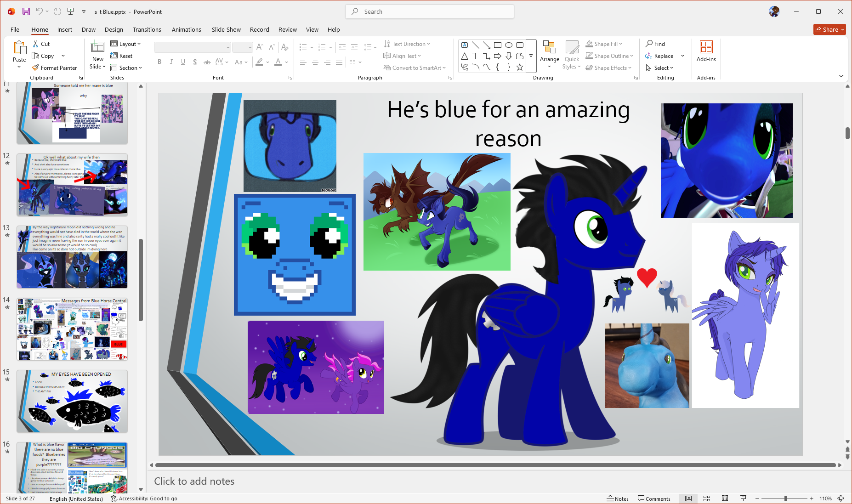Start slideshow from beginning in quick access toolbar
Image resolution: width=852 pixels, height=504 pixels.
point(70,11)
